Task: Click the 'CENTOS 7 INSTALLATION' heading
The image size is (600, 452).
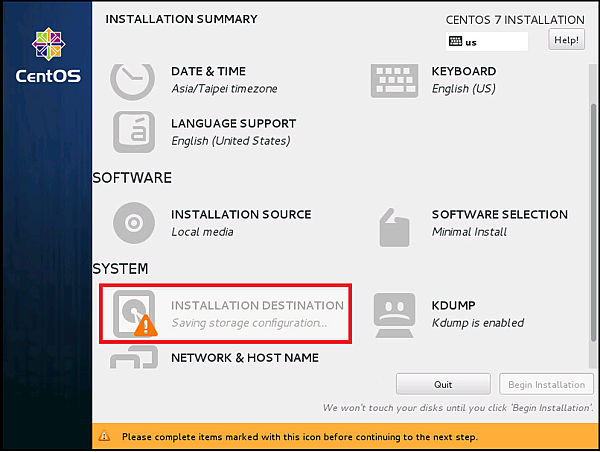Action: 515,20
